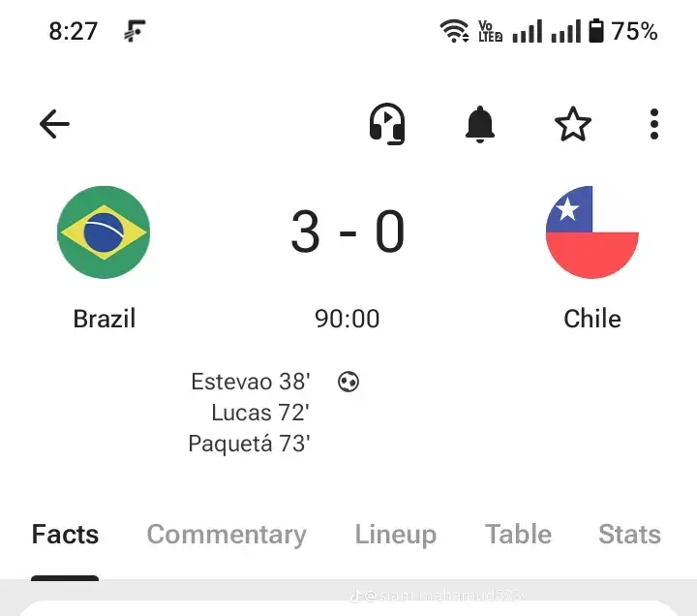697x616 pixels.
Task: Open Brazil team name link
Action: (105, 319)
